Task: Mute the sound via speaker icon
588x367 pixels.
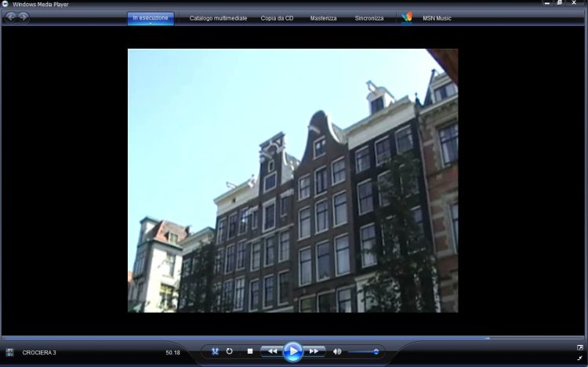Action: (337, 351)
